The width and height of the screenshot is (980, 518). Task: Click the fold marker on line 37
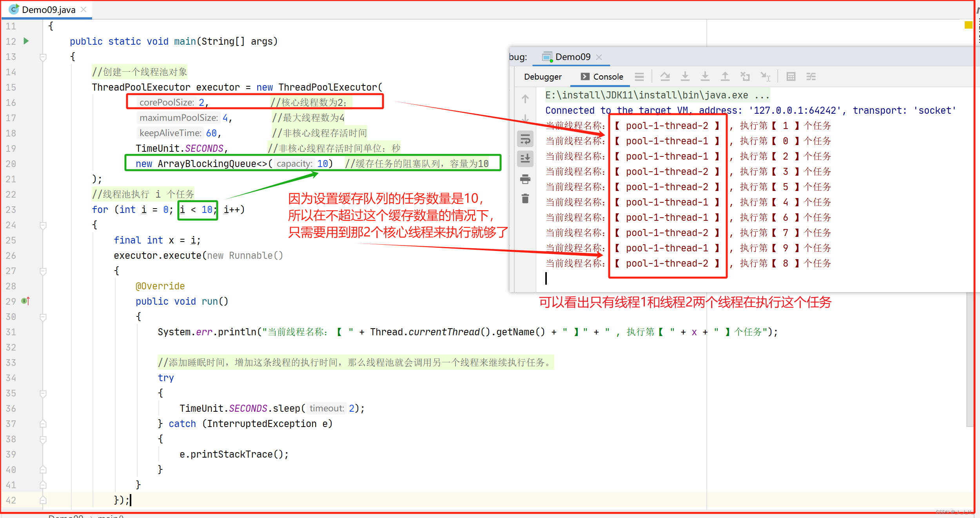click(x=43, y=424)
